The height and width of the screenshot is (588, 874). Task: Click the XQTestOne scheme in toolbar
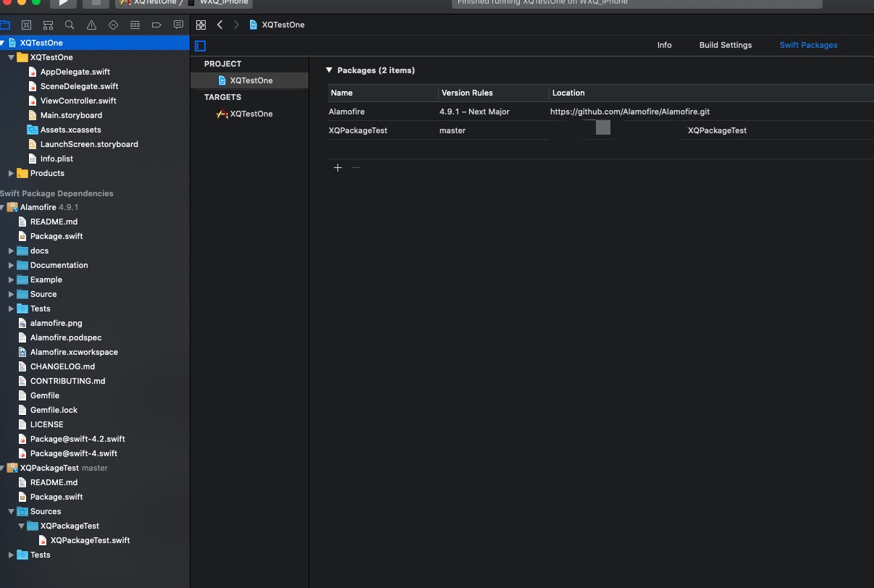coord(148,3)
